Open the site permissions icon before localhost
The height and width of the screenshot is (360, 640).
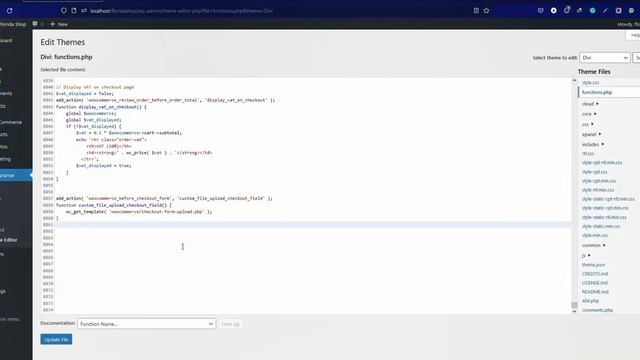84,11
